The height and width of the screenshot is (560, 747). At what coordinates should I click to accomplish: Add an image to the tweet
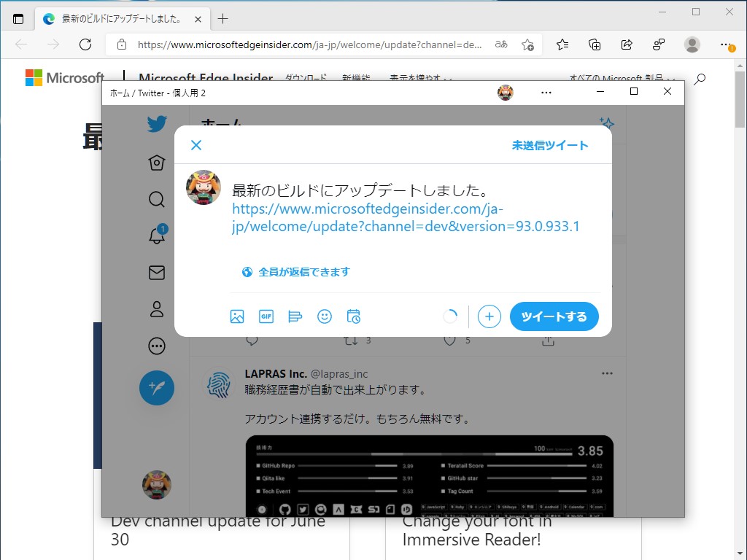pos(237,316)
